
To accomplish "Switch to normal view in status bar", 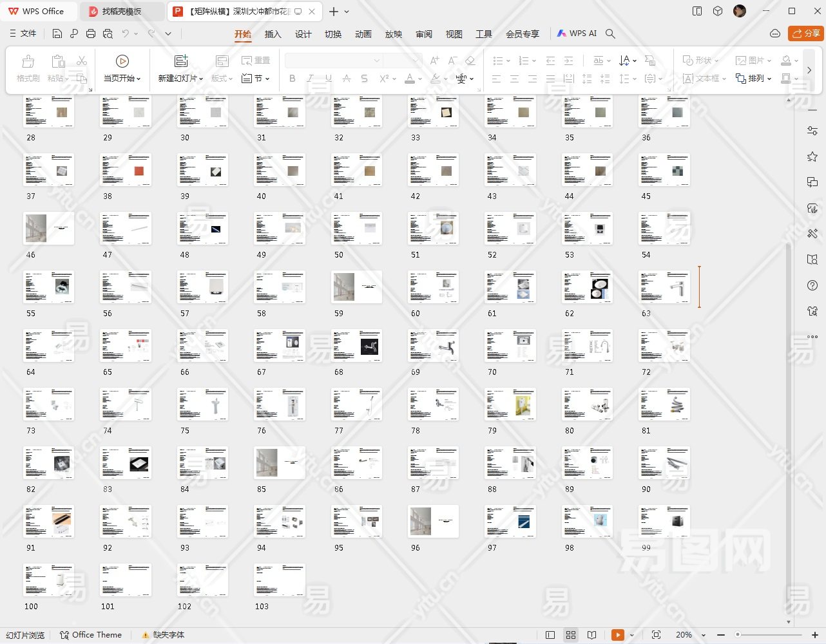I will point(550,635).
